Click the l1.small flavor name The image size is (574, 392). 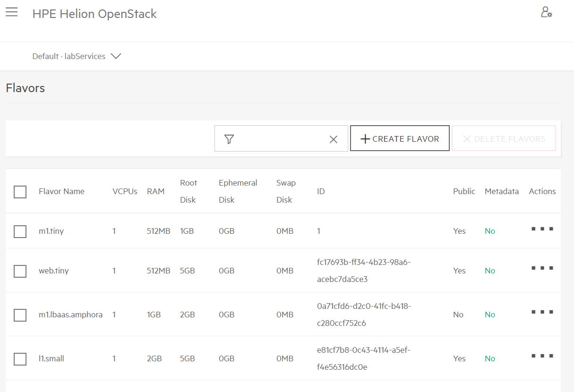(x=51, y=358)
